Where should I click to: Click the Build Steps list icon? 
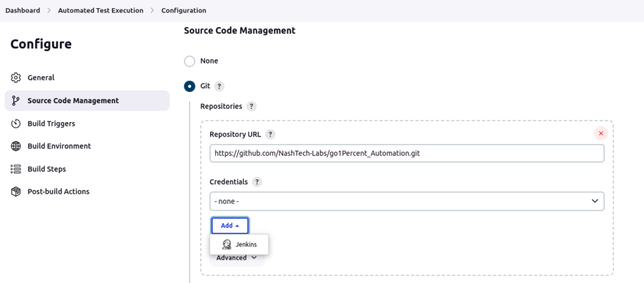(16, 169)
